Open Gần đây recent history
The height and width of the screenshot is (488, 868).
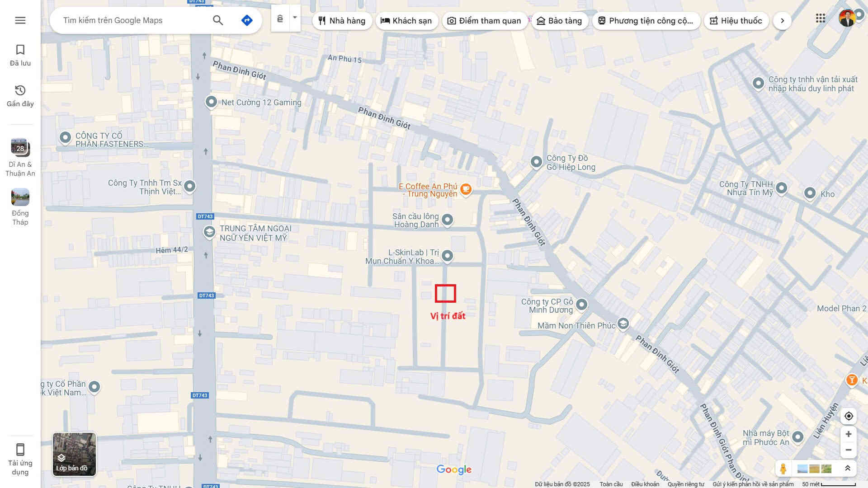coord(20,96)
